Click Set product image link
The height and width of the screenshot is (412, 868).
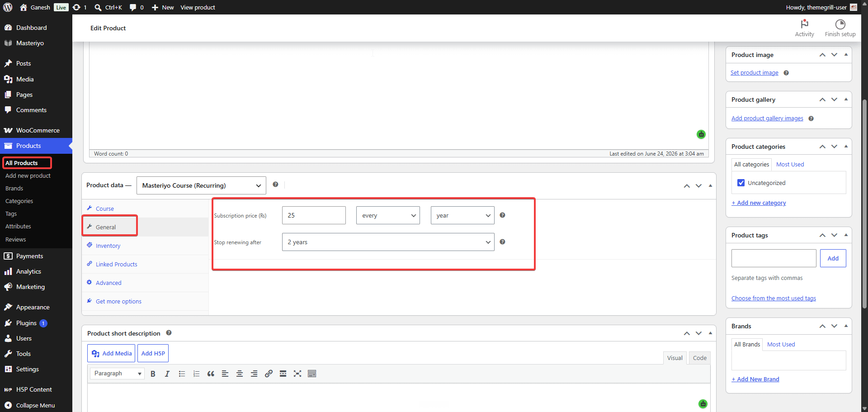pyautogui.click(x=754, y=73)
